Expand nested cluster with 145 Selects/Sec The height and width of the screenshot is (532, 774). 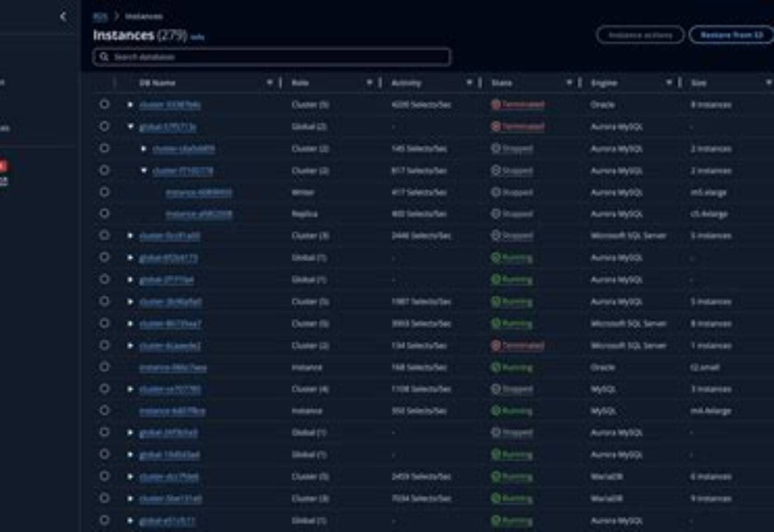point(144,148)
